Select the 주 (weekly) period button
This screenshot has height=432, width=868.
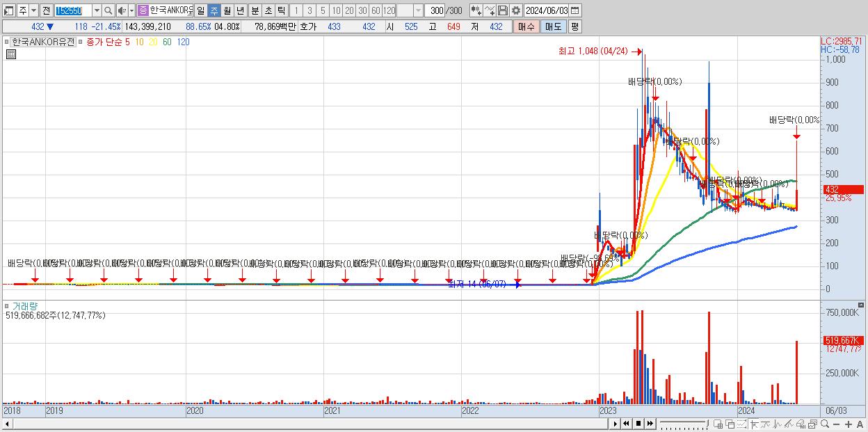tap(214, 10)
